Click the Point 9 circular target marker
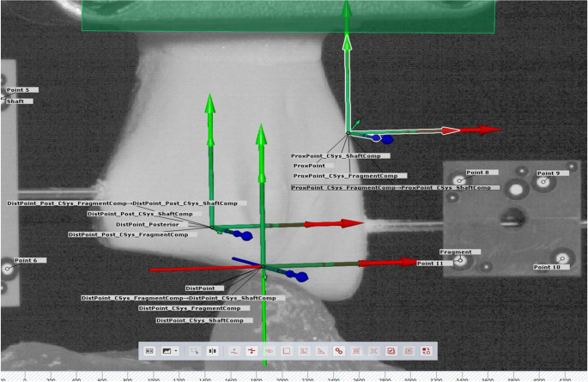 pyautogui.click(x=543, y=182)
